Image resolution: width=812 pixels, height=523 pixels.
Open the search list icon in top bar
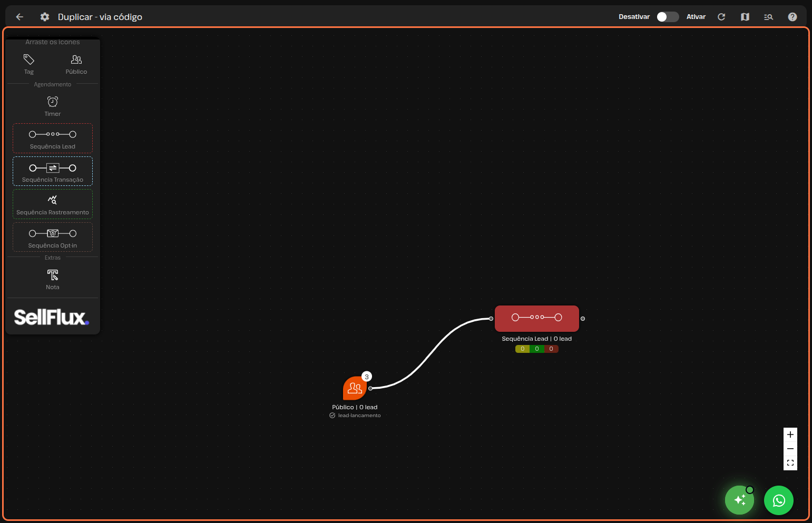768,17
